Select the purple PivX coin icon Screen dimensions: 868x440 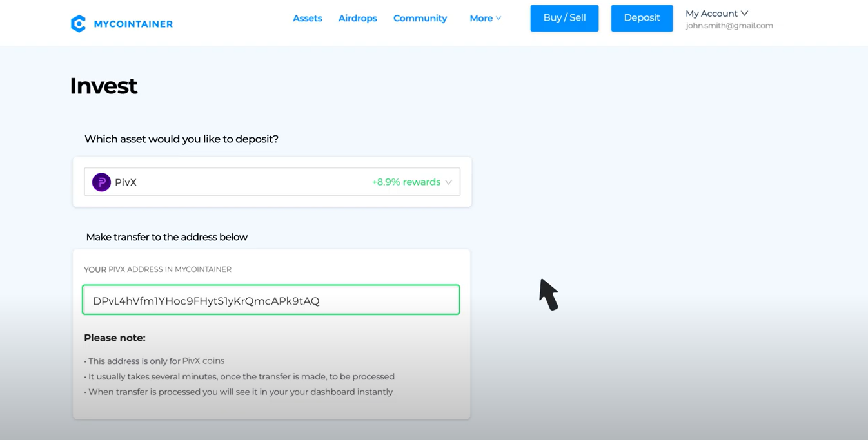101,182
